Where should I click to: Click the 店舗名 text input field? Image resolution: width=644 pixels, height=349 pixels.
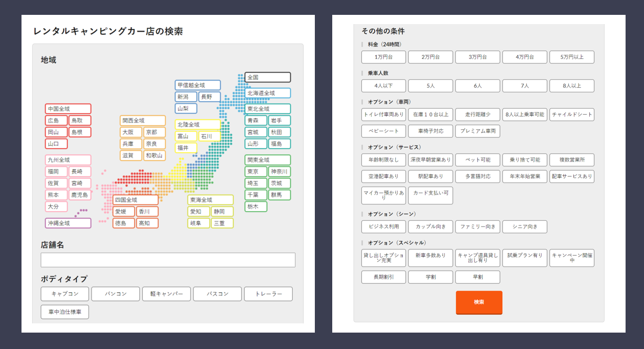[168, 260]
